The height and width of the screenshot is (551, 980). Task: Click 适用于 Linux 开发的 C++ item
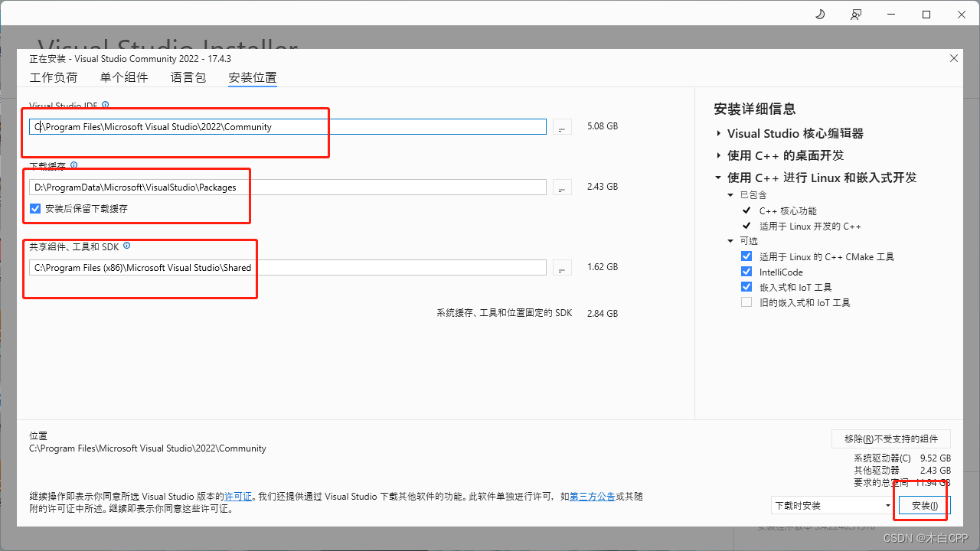[x=810, y=226]
